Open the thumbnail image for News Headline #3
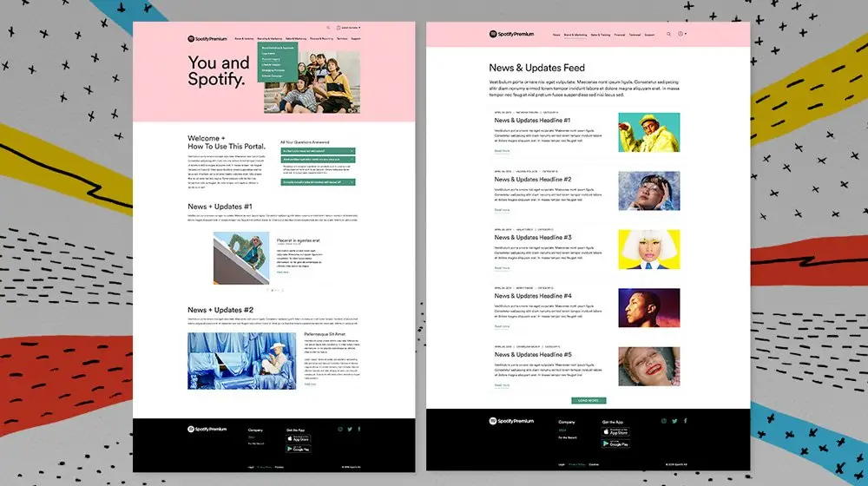The height and width of the screenshot is (486, 868). coord(648,249)
